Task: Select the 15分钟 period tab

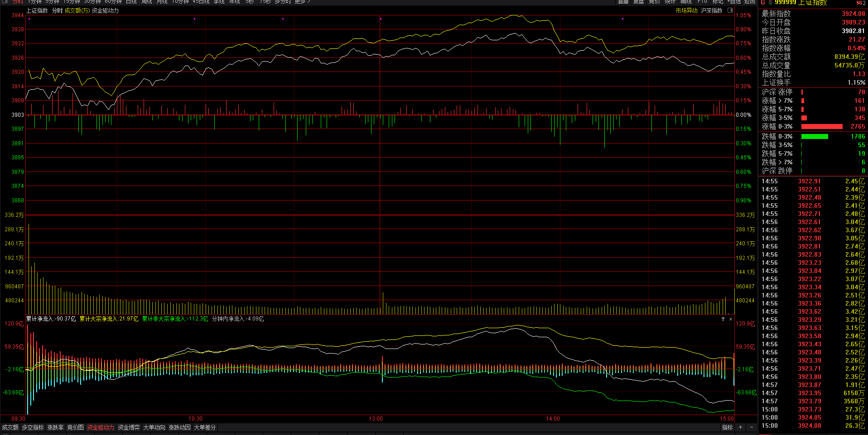Action: [x=72, y=1]
